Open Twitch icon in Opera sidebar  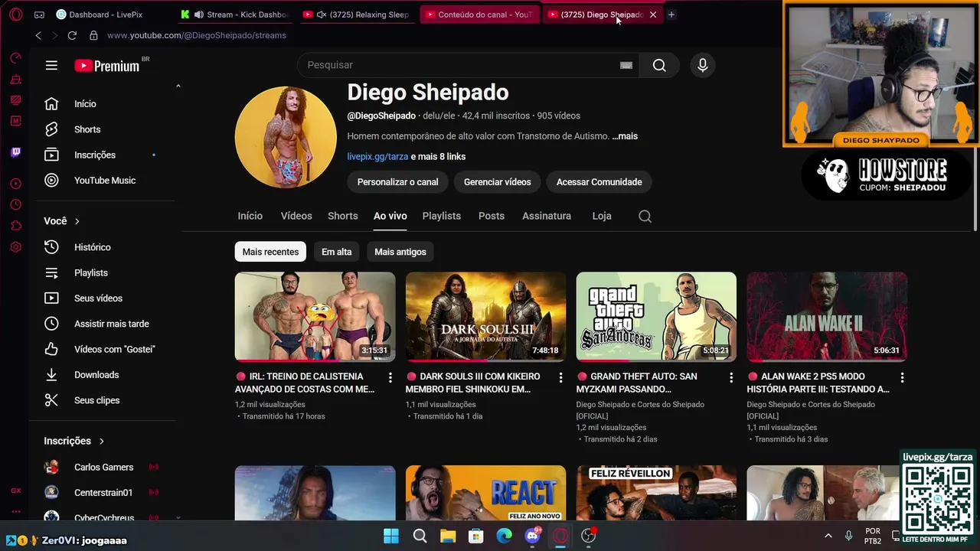[15, 152]
